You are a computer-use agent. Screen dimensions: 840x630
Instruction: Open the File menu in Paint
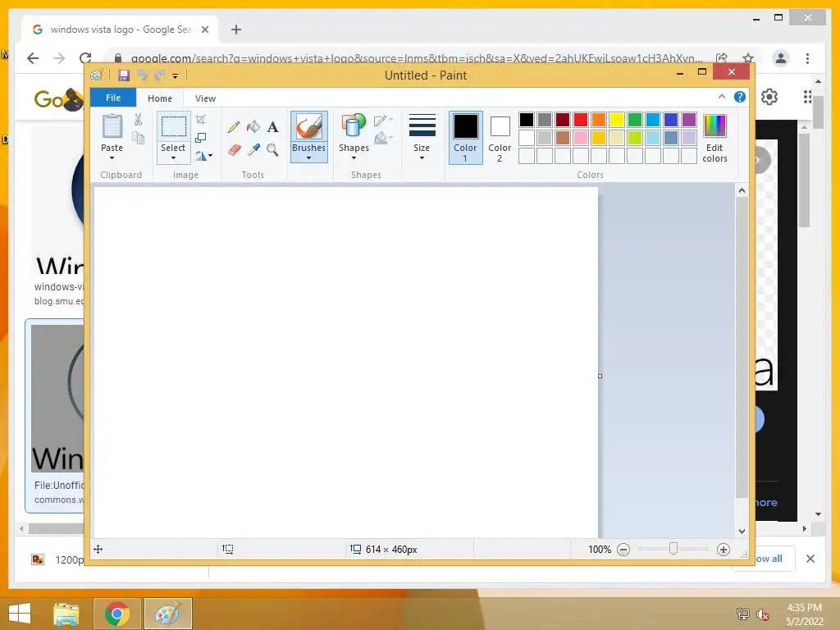pyautogui.click(x=113, y=98)
